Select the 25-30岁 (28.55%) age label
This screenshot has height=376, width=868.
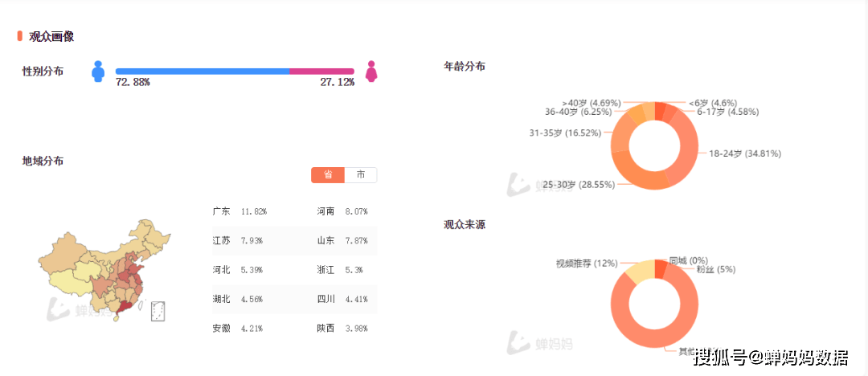(x=579, y=185)
